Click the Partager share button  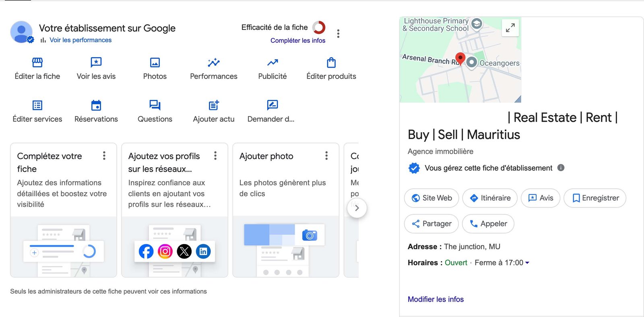431,224
